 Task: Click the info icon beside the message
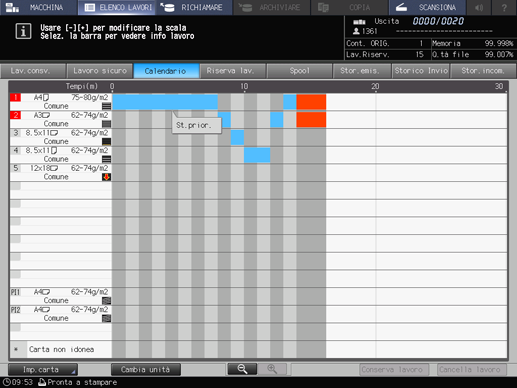(23, 31)
